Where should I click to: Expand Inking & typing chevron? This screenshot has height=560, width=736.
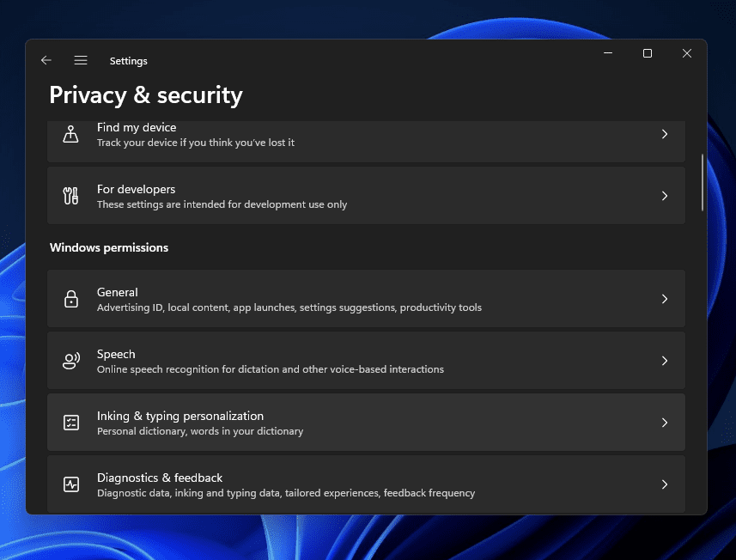(x=665, y=423)
